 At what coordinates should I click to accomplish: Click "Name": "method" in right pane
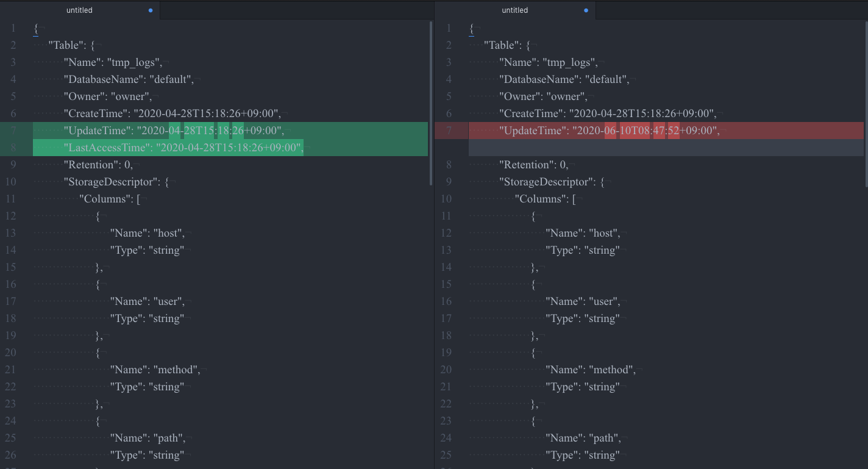pos(591,370)
